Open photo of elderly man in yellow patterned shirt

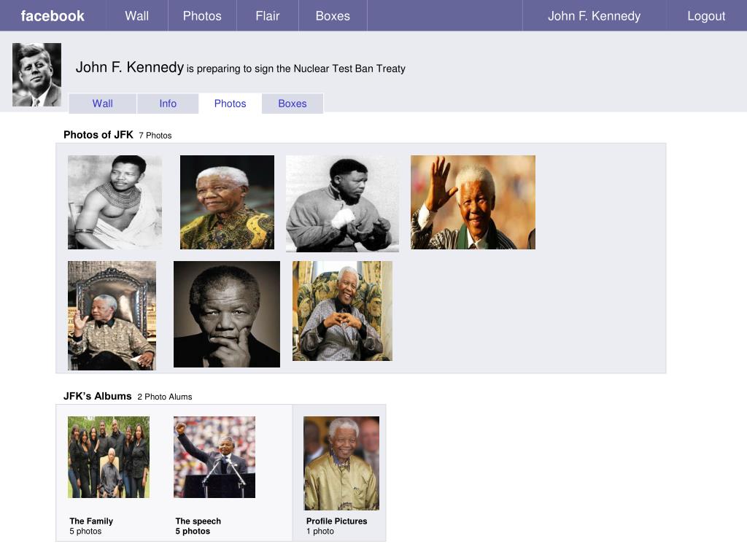[228, 202]
